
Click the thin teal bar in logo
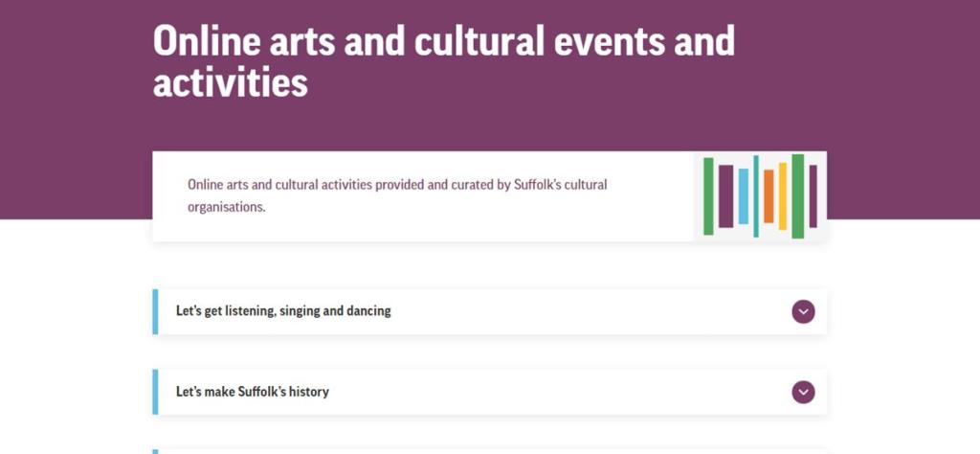(x=755, y=196)
